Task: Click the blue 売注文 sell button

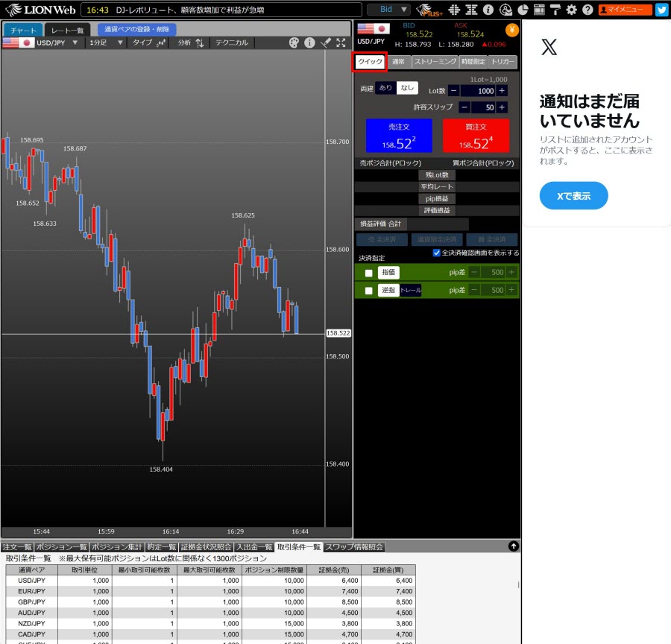Action: coord(399,136)
